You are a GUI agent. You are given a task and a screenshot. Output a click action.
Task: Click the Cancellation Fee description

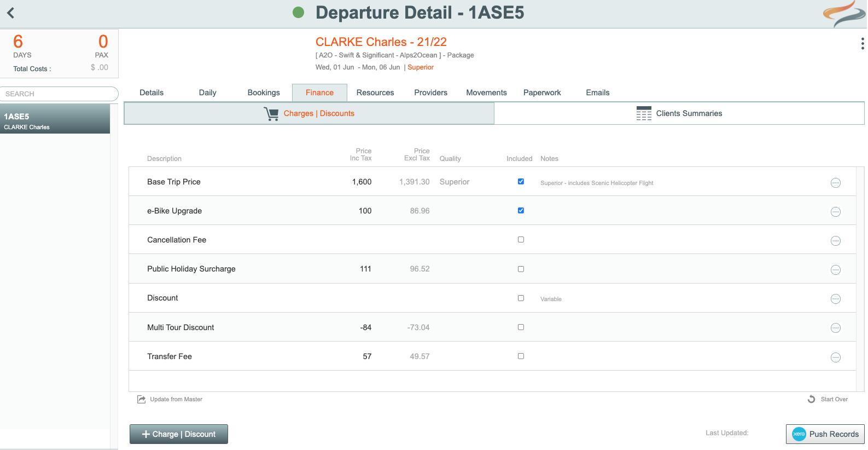coord(177,240)
